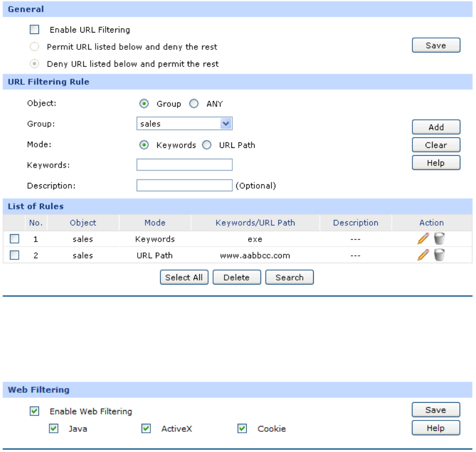The height and width of the screenshot is (452, 476).
Task: Add the URL filtering rule
Action: (436, 127)
